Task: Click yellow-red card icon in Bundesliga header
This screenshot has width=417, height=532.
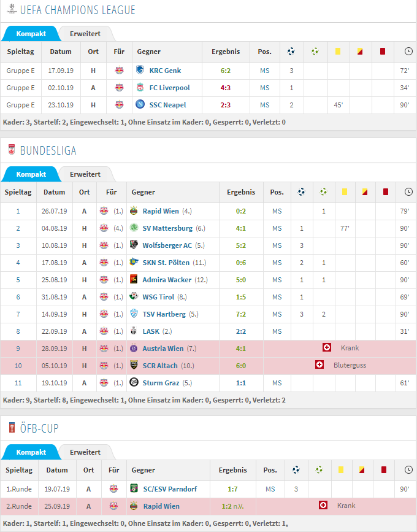Action: [x=365, y=191]
